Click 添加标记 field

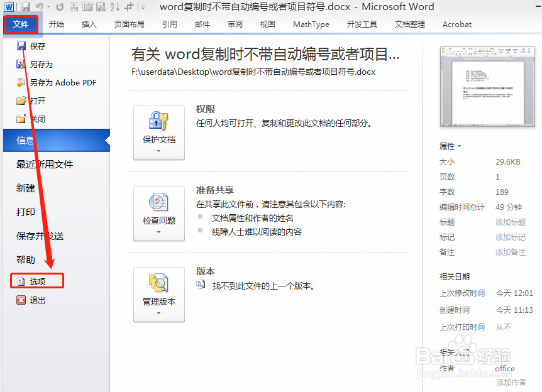511,237
